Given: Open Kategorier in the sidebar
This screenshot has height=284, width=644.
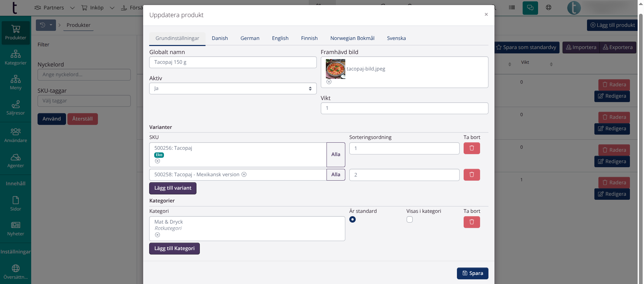Looking at the screenshot, I should pyautogui.click(x=15, y=58).
